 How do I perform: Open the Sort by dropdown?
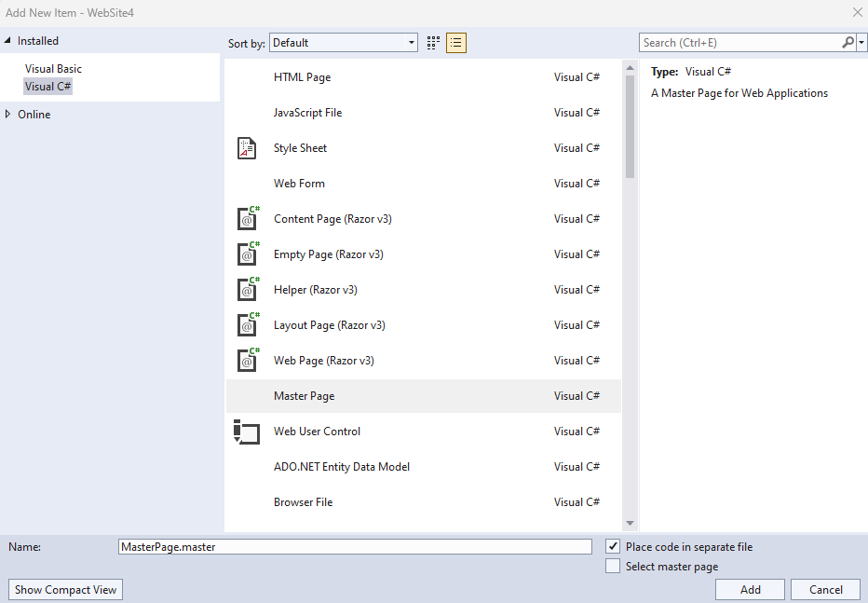click(410, 42)
